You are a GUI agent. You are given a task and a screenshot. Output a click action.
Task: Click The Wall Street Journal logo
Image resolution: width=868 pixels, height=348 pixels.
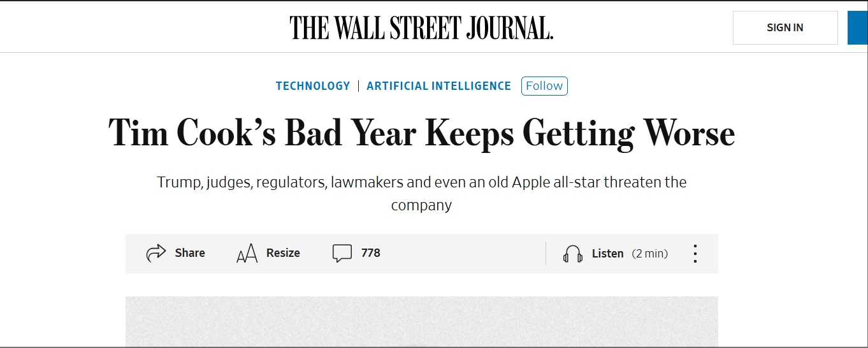tap(421, 28)
